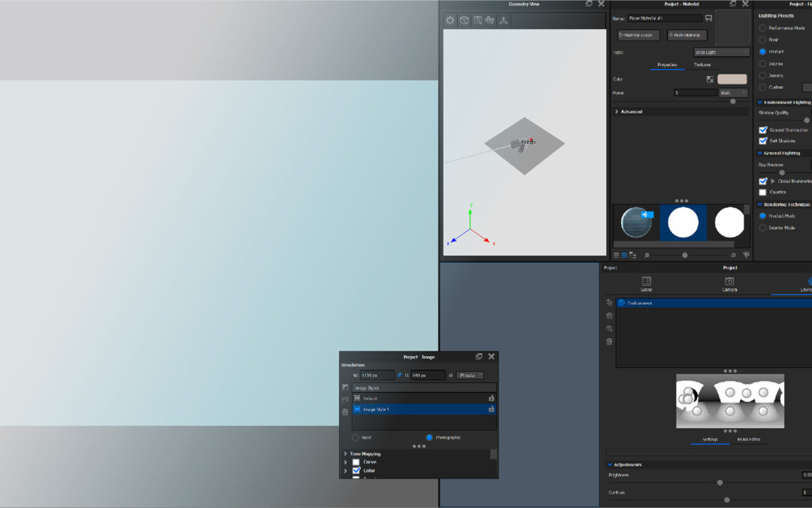This screenshot has width=812, height=508.
Task: Click the third icon beside the environment list
Action: click(609, 329)
